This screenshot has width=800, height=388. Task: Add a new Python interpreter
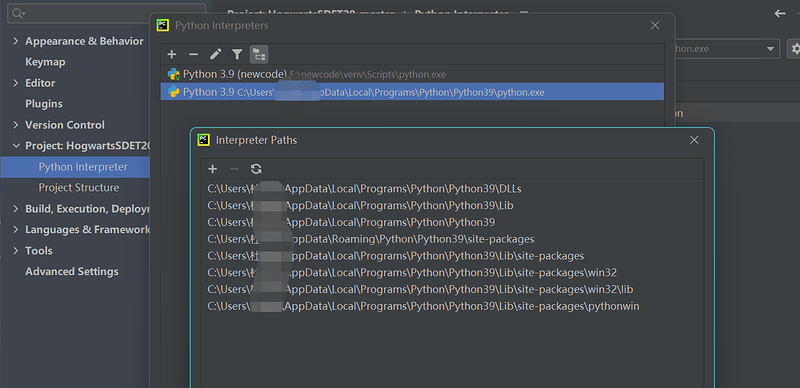tap(172, 55)
